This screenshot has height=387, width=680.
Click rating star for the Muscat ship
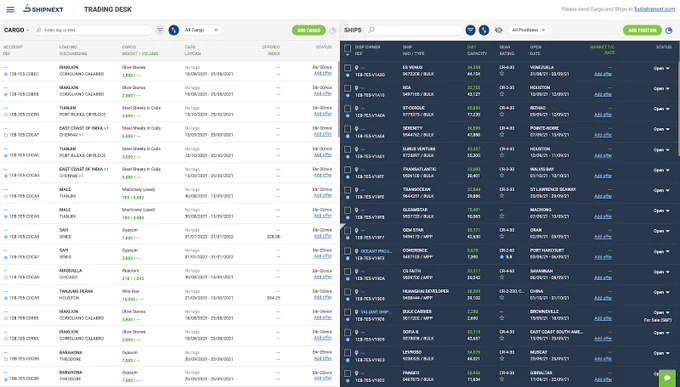(502, 359)
